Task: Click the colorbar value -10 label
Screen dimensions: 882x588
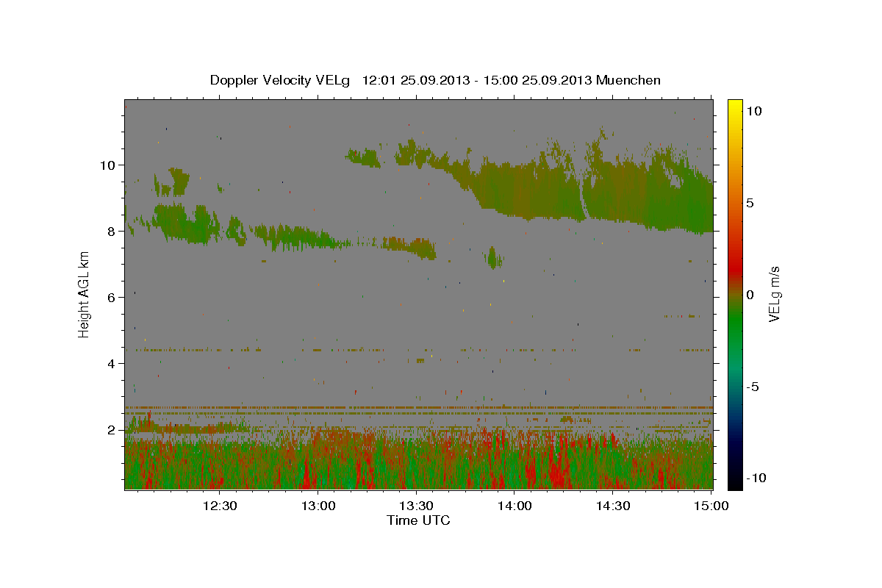Action: (756, 478)
